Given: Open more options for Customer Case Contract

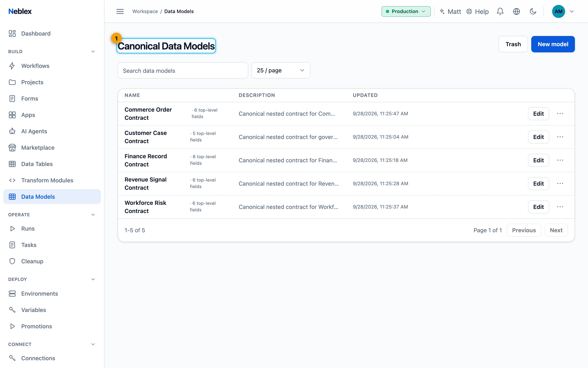Looking at the screenshot, I should click(x=560, y=137).
